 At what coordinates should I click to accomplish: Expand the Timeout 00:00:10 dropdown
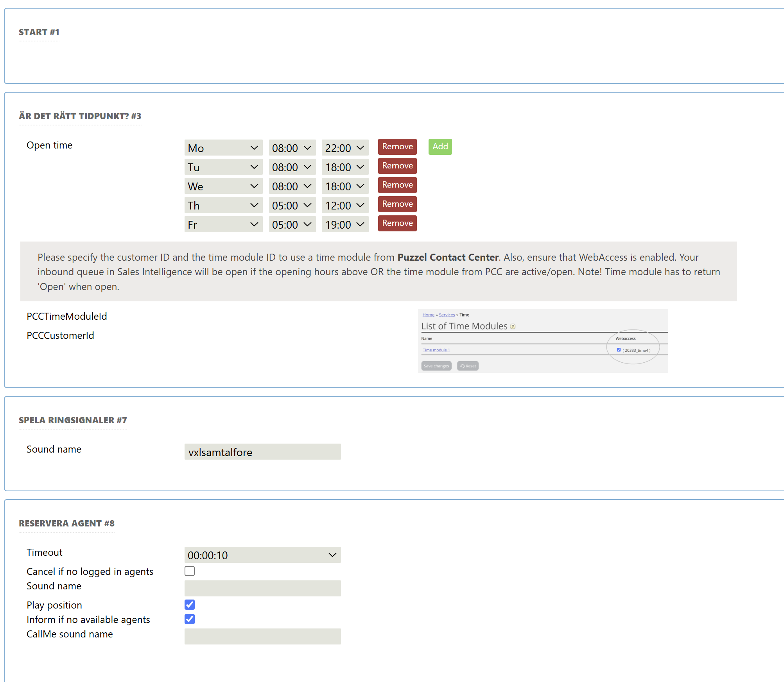coord(262,555)
